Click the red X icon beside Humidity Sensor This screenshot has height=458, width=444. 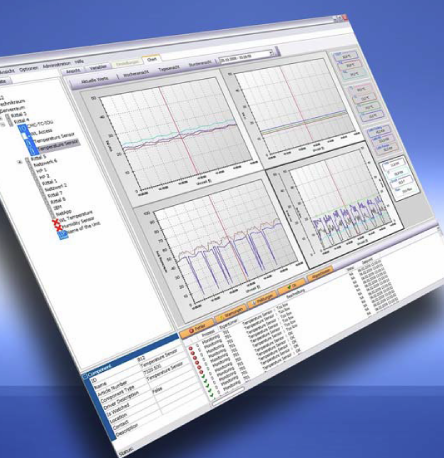pos(59,228)
